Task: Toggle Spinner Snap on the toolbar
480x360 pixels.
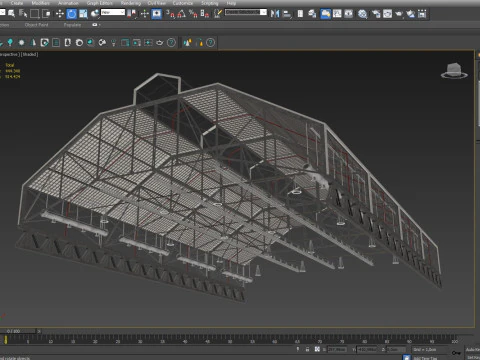Action: tap(205, 14)
